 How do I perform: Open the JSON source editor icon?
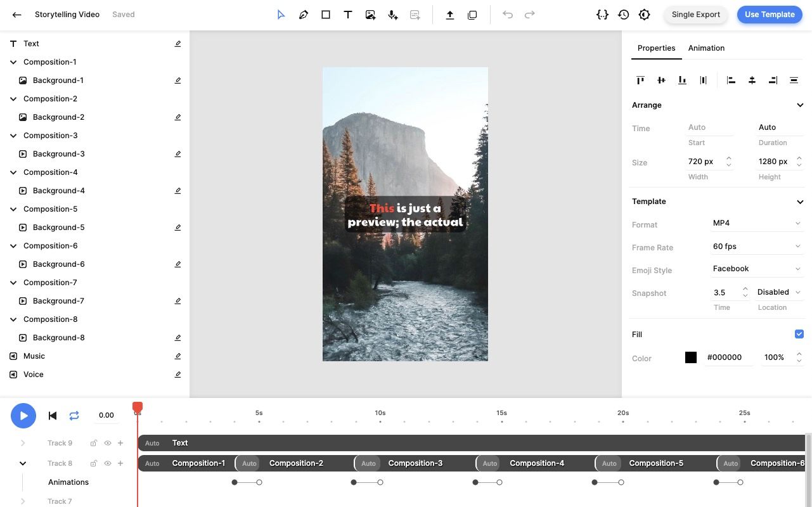click(x=602, y=15)
